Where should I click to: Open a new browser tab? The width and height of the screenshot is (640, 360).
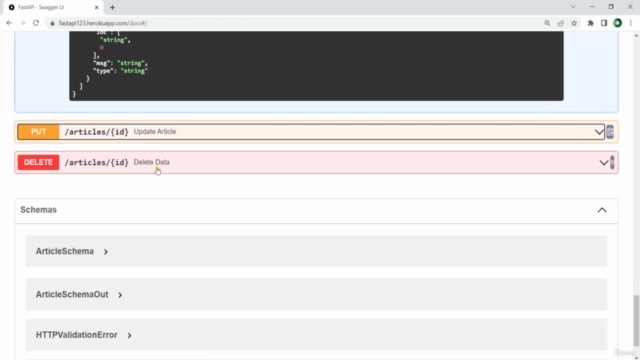(112, 7)
